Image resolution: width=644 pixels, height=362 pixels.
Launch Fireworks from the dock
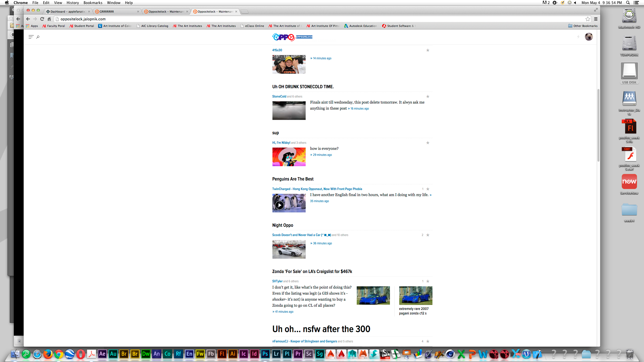pyautogui.click(x=200, y=354)
